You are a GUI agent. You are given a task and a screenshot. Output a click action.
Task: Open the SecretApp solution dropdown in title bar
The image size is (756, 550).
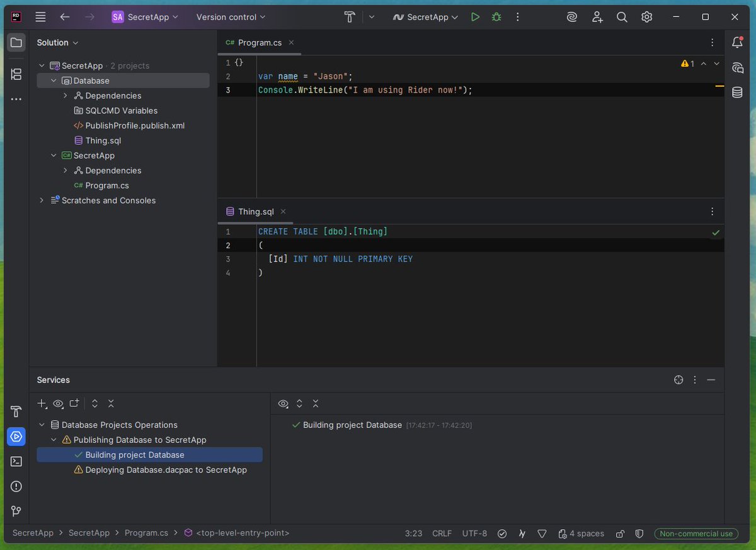(x=146, y=17)
